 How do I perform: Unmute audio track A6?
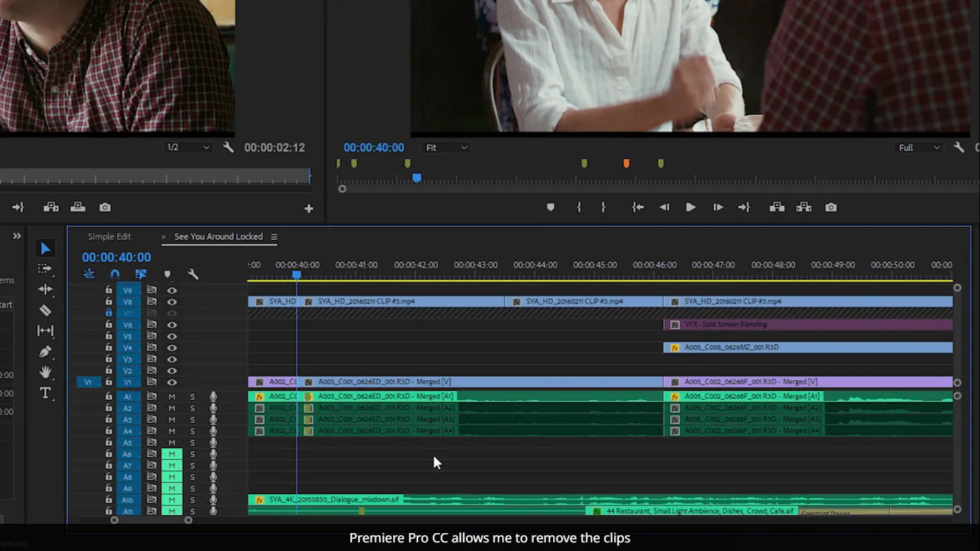171,454
